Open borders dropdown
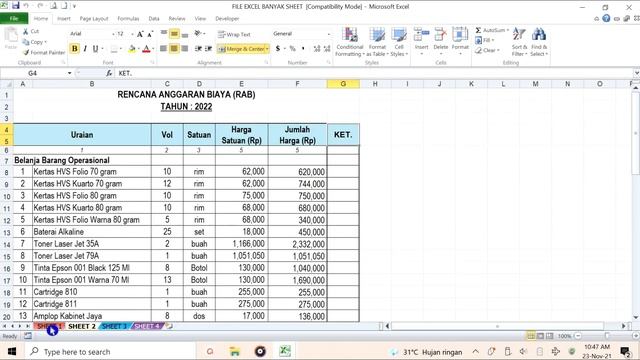 [x=122, y=49]
